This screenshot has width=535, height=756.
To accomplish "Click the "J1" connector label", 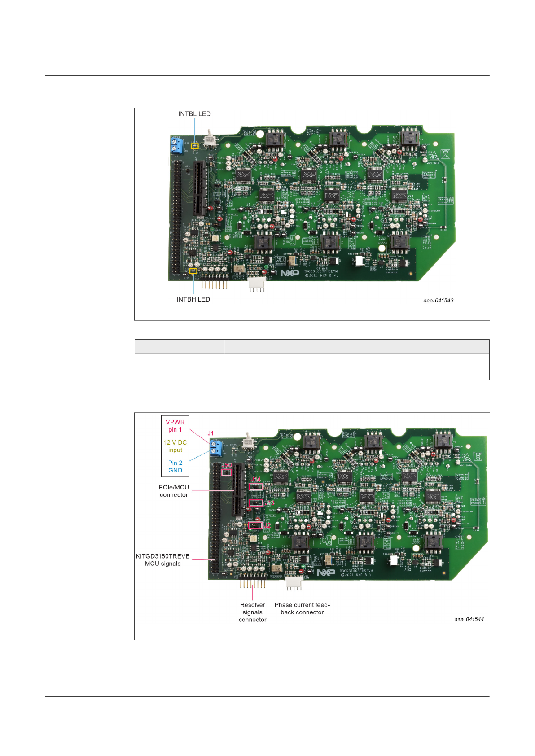I will coord(210,433).
